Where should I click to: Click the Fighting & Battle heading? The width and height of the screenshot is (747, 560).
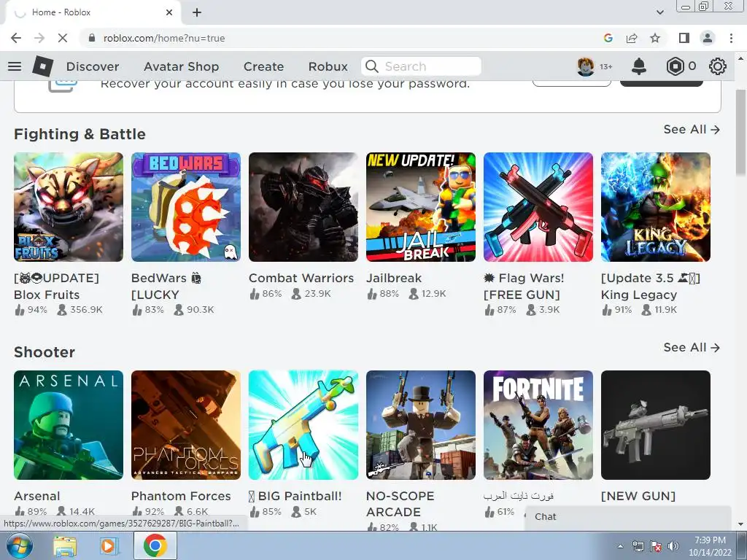80,134
